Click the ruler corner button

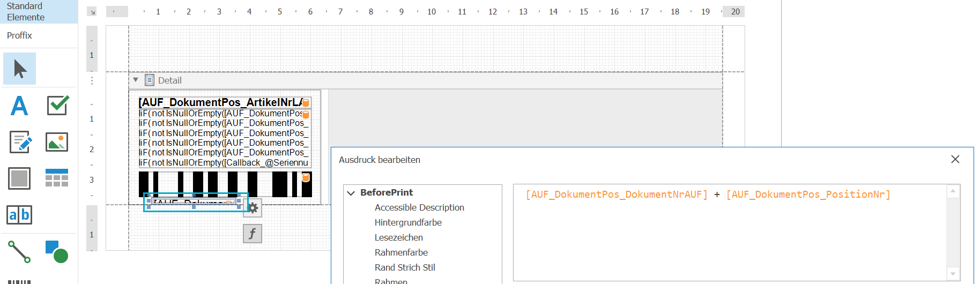tap(92, 11)
